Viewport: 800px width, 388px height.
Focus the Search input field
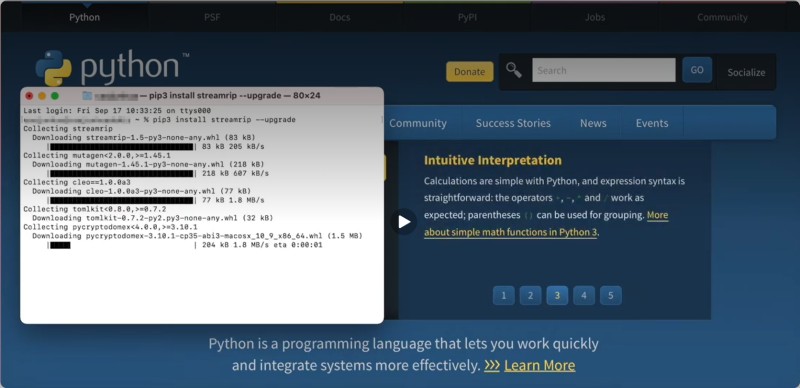click(604, 70)
